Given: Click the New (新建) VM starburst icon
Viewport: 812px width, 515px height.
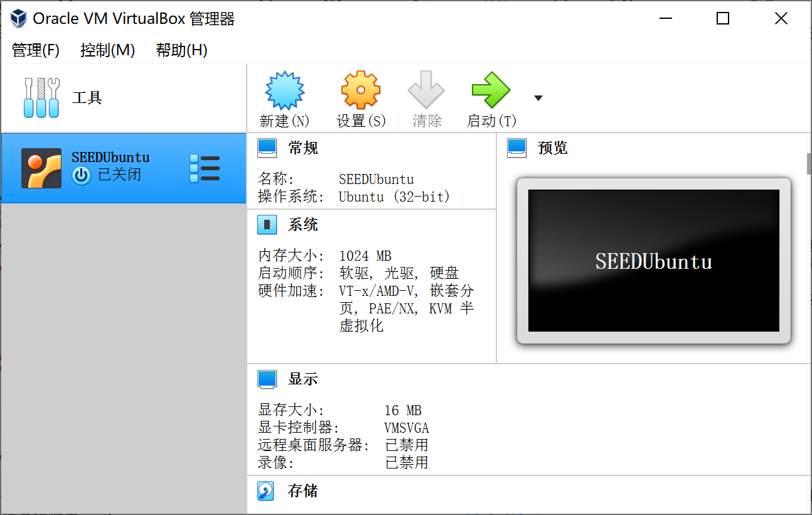Looking at the screenshot, I should [285, 90].
